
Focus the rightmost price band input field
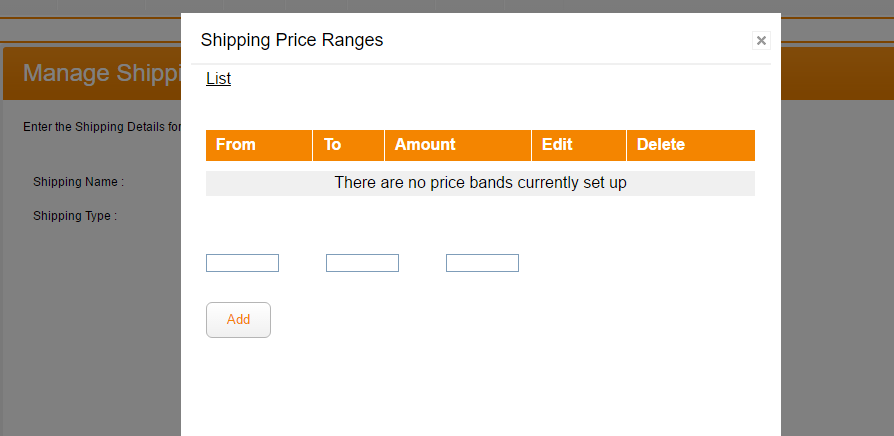[482, 263]
